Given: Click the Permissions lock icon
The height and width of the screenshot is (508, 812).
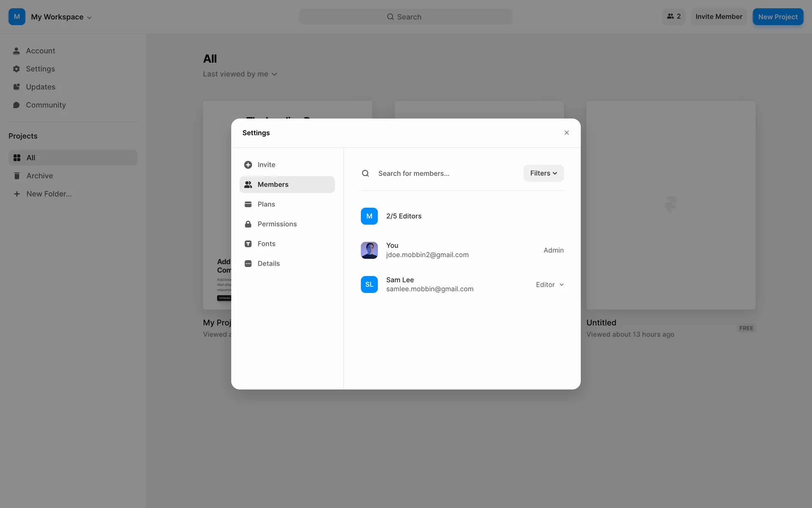Looking at the screenshot, I should 248,224.
